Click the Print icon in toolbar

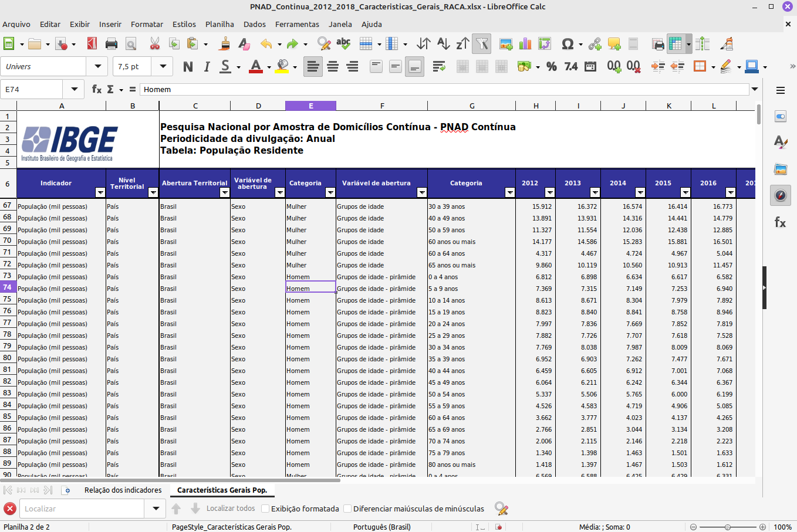(x=112, y=44)
